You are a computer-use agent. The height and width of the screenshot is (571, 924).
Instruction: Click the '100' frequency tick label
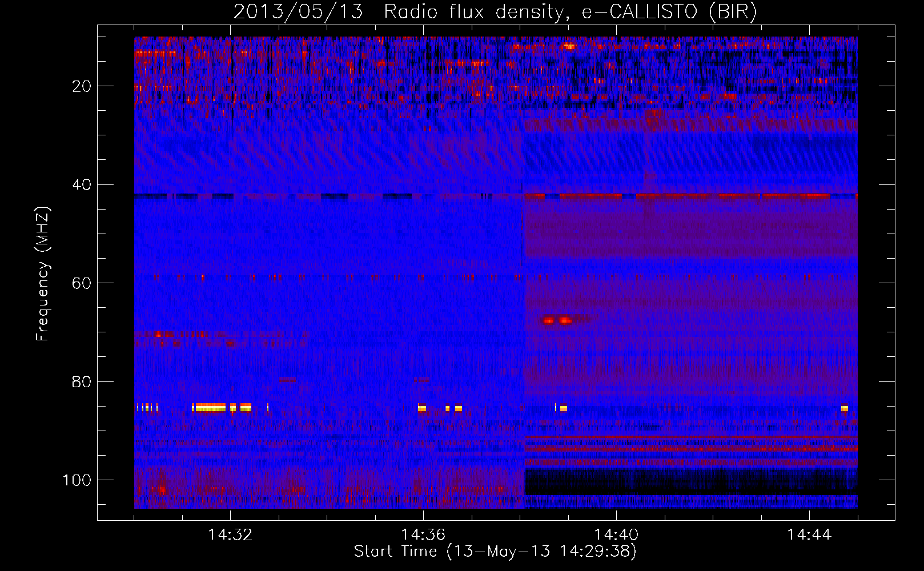pyautogui.click(x=77, y=480)
